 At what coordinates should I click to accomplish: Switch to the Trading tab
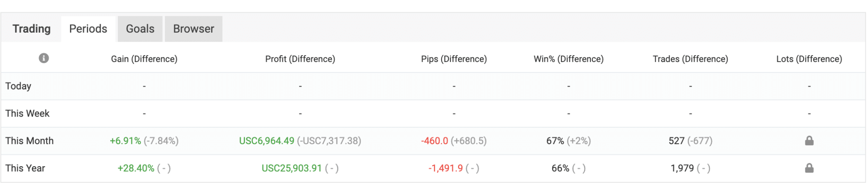coord(31,29)
